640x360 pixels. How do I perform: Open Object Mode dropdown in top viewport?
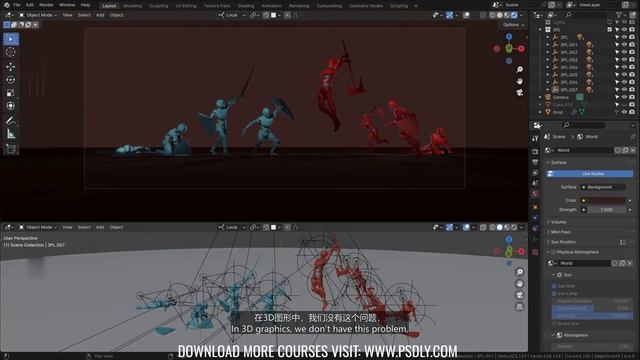point(38,15)
